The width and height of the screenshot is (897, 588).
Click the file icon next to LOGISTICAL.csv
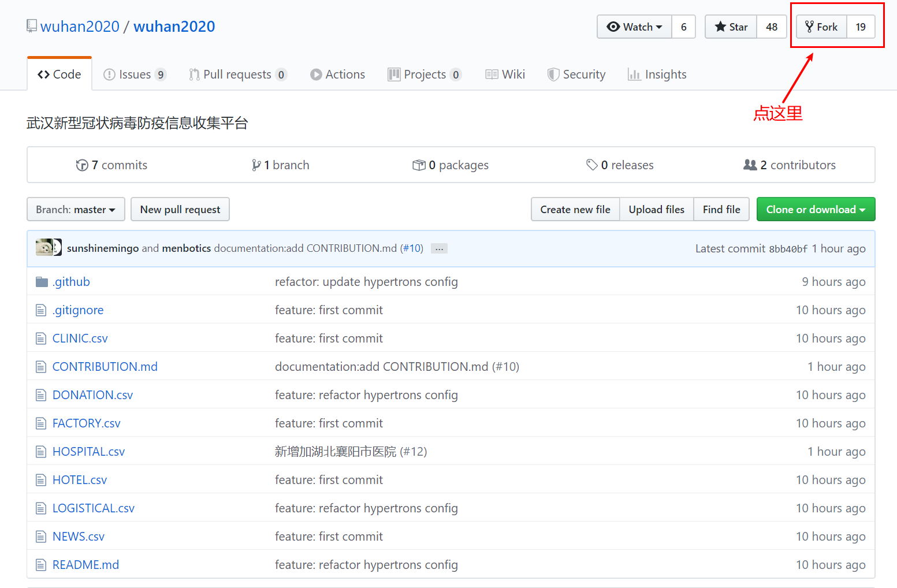point(41,508)
